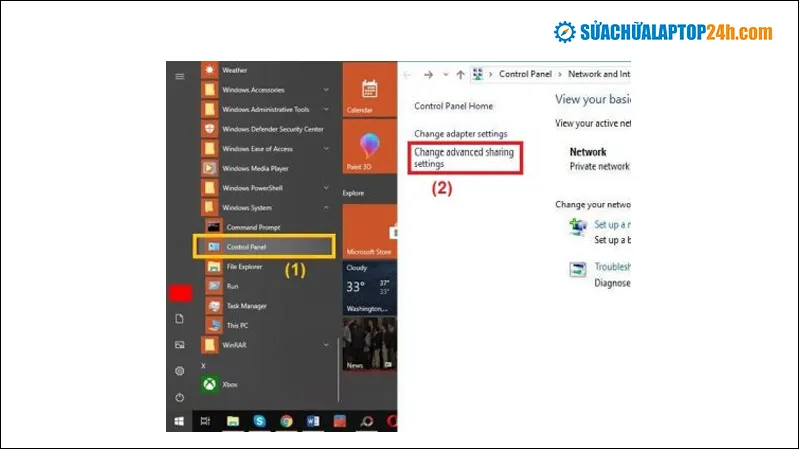
Task: Open Documents from Start sidebar
Action: (180, 319)
